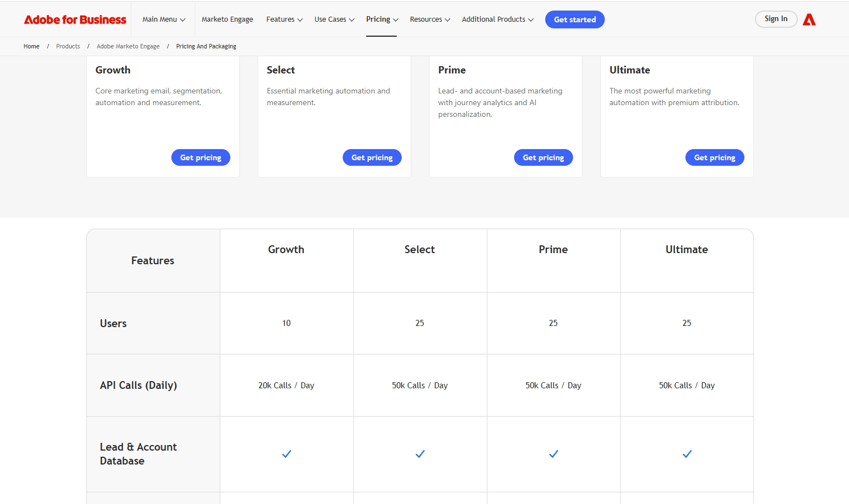This screenshot has width=849, height=504.
Task: Click Pricing And Packaging breadcrumb
Action: point(206,46)
